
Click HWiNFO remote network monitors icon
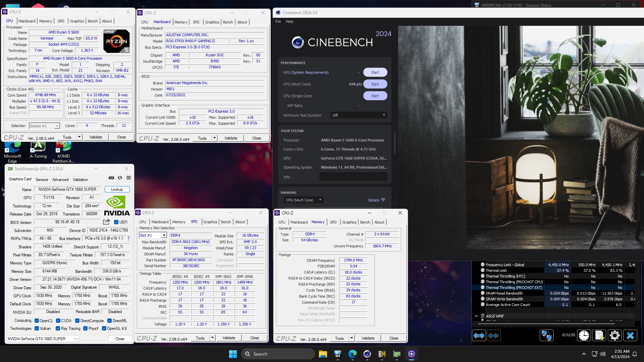click(x=546, y=336)
